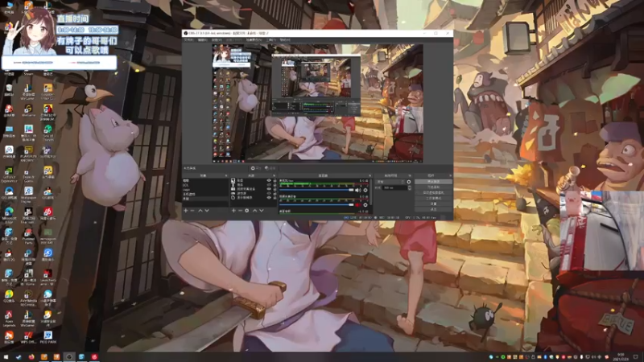Open the View menu in OBS
The width and height of the screenshot is (644, 362).
(217, 40)
